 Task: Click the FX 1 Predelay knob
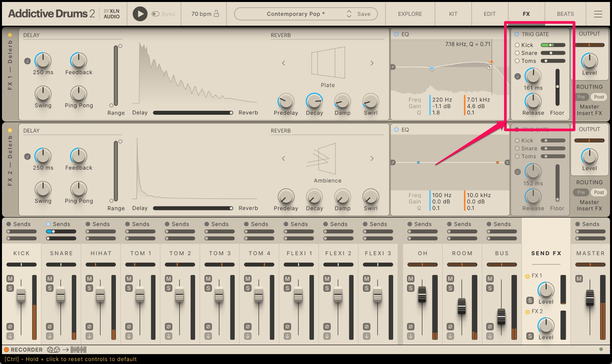(x=286, y=101)
